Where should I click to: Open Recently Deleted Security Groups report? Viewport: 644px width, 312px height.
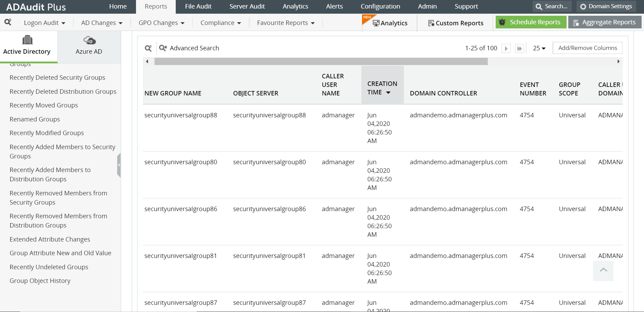coord(57,78)
